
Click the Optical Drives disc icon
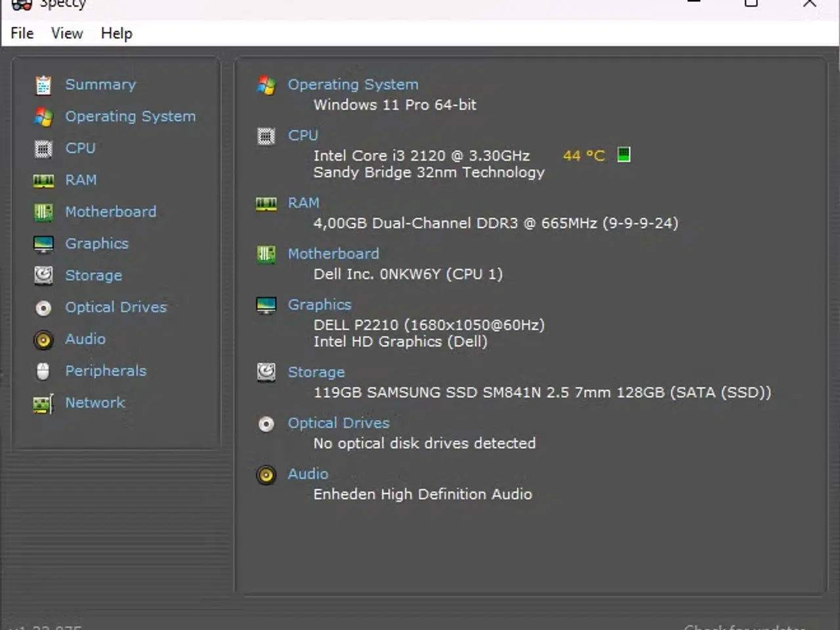(x=43, y=307)
